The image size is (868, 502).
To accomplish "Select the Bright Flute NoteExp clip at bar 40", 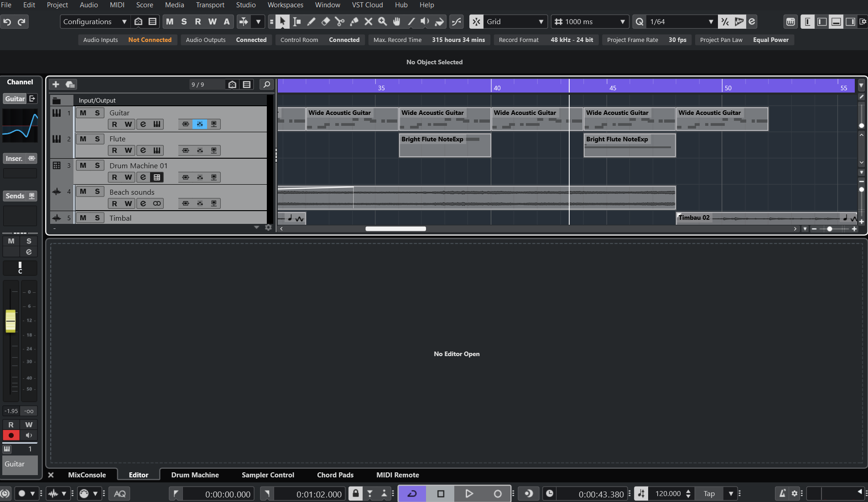I will click(445, 145).
